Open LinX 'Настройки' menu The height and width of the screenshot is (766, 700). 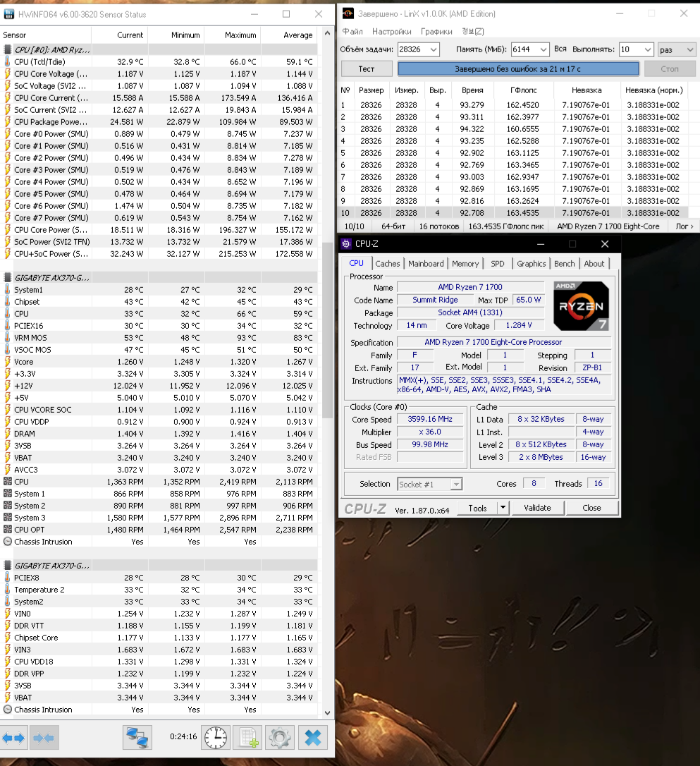391,31
